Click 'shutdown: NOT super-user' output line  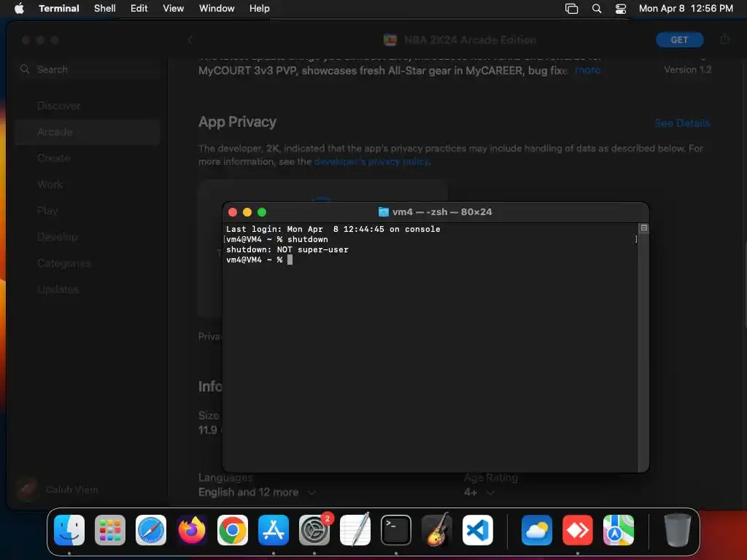pyautogui.click(x=287, y=249)
